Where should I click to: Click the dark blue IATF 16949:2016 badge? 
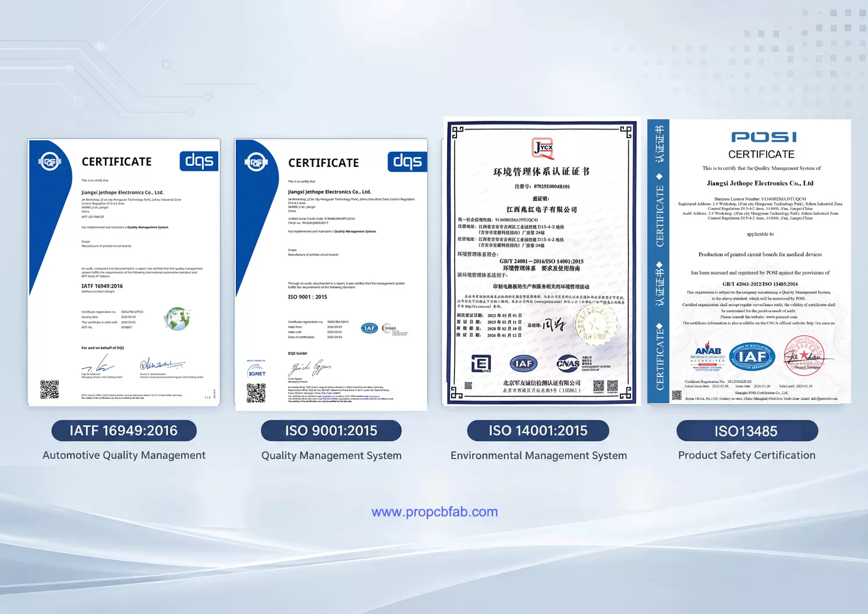[124, 431]
